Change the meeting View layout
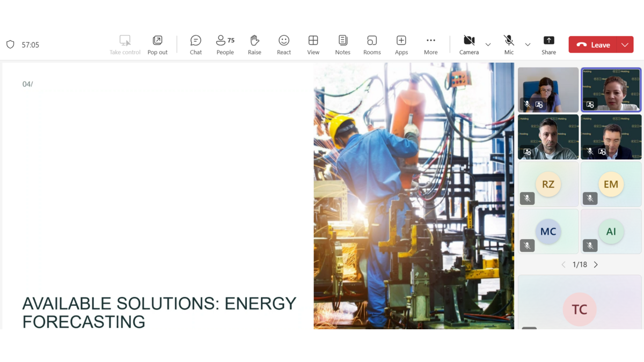 (x=313, y=45)
